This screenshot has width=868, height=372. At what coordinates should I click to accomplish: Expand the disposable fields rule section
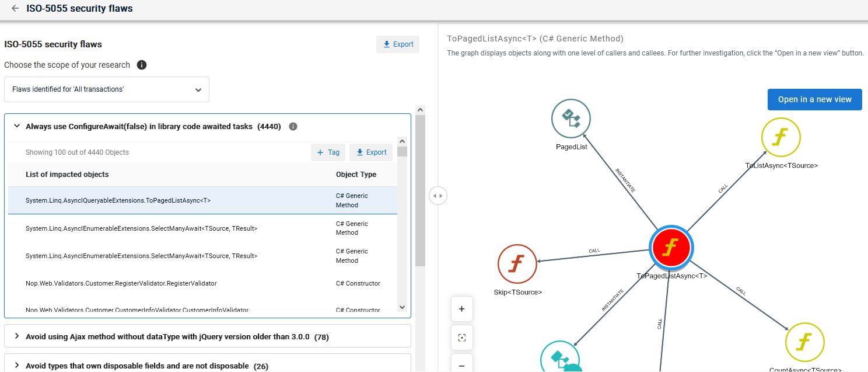[17, 366]
